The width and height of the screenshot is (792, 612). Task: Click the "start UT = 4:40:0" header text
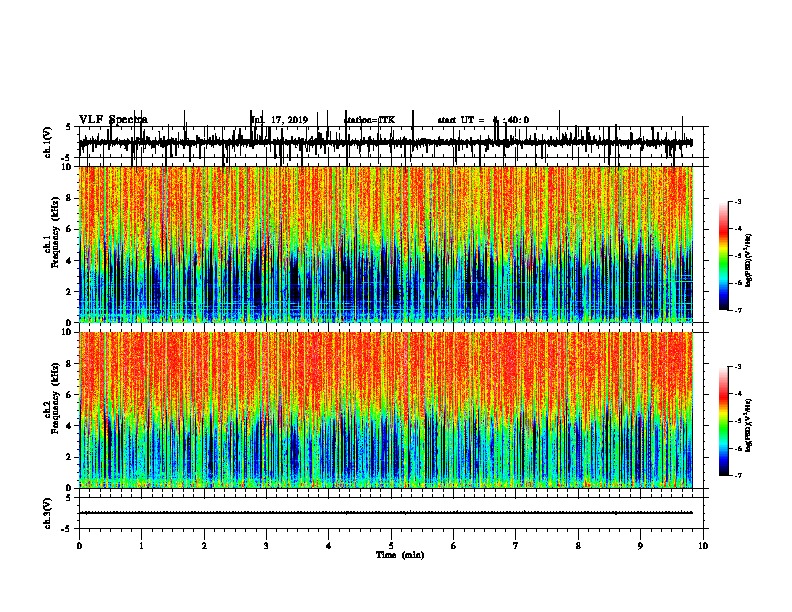pos(483,120)
